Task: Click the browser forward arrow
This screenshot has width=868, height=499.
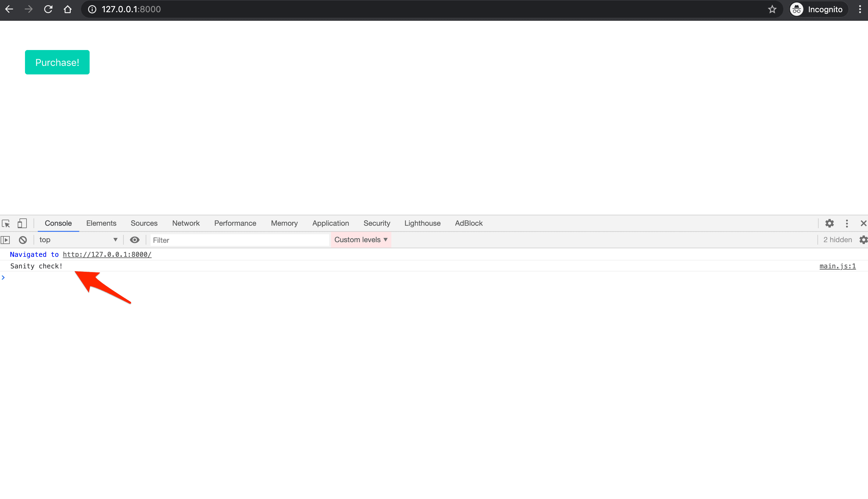Action: pyautogui.click(x=29, y=9)
